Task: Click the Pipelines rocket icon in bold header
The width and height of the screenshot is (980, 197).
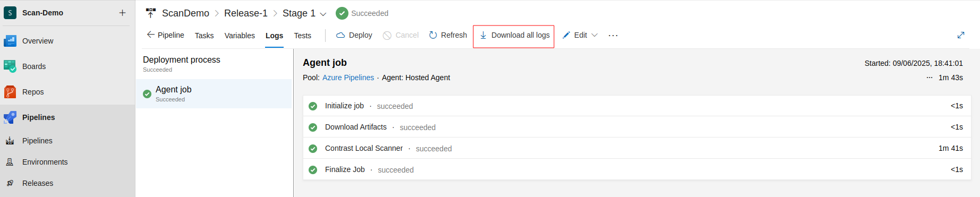Action: (x=10, y=117)
